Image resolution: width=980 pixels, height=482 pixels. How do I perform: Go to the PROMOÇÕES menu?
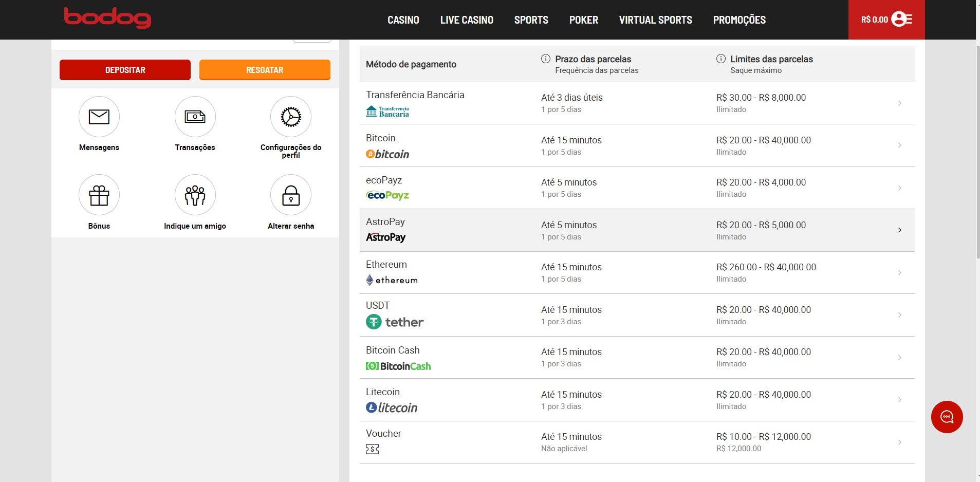point(739,20)
